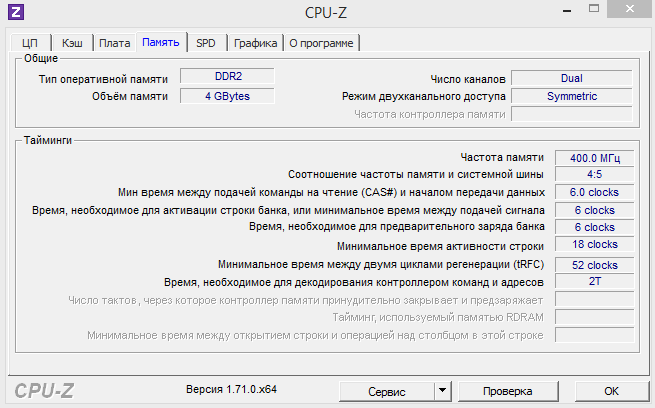Select the Symmetric mode value
655x408 pixels.
click(572, 96)
